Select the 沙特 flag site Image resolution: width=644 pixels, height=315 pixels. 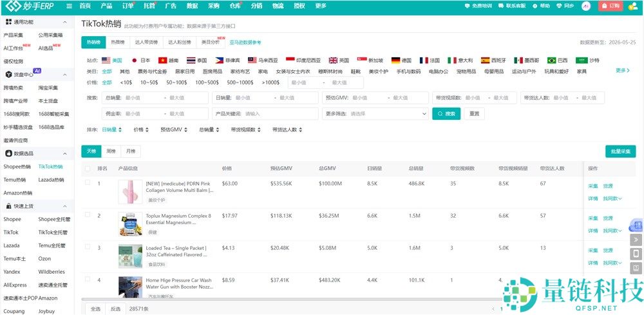point(582,61)
